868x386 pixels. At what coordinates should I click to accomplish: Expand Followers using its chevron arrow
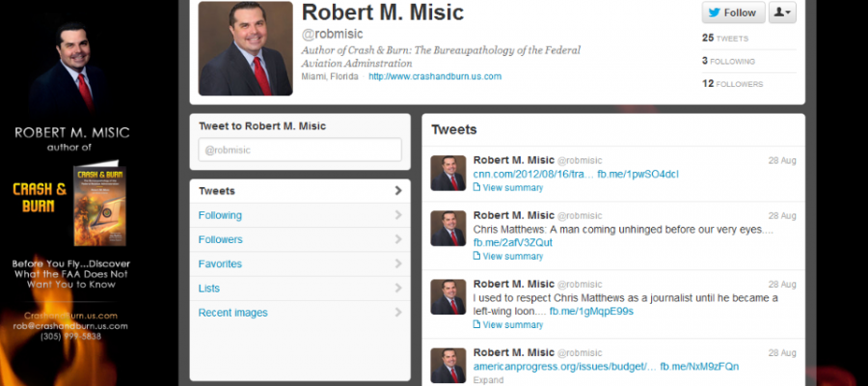coord(398,239)
